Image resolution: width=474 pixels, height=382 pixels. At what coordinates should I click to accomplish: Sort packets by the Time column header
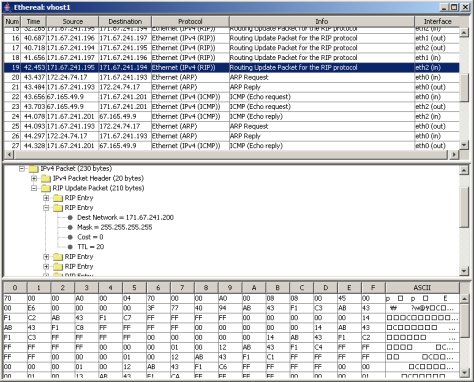tap(33, 21)
